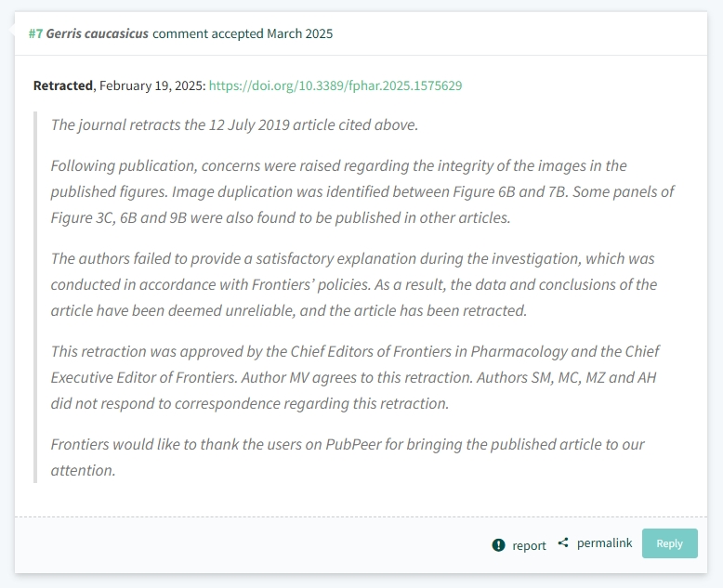The width and height of the screenshot is (723, 588).
Task: Open Gerris caucasicus user profile
Action: click(98, 33)
